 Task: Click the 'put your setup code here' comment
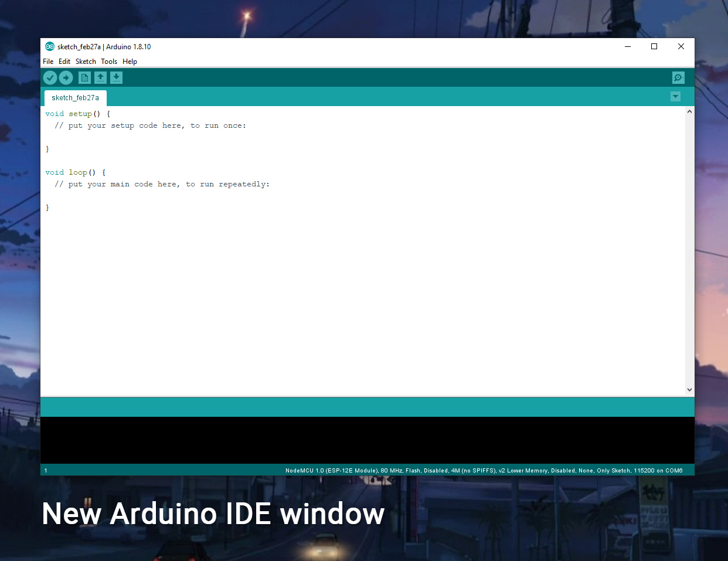[x=151, y=125]
